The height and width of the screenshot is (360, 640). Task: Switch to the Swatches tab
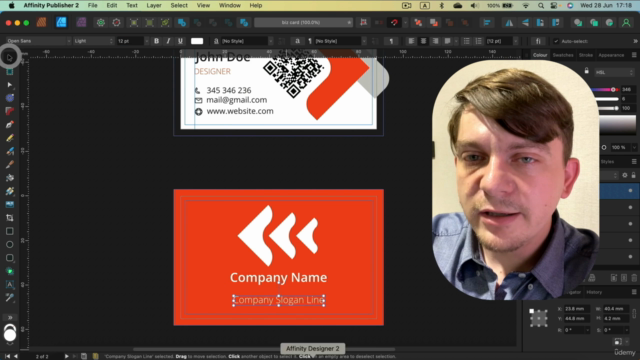563,55
